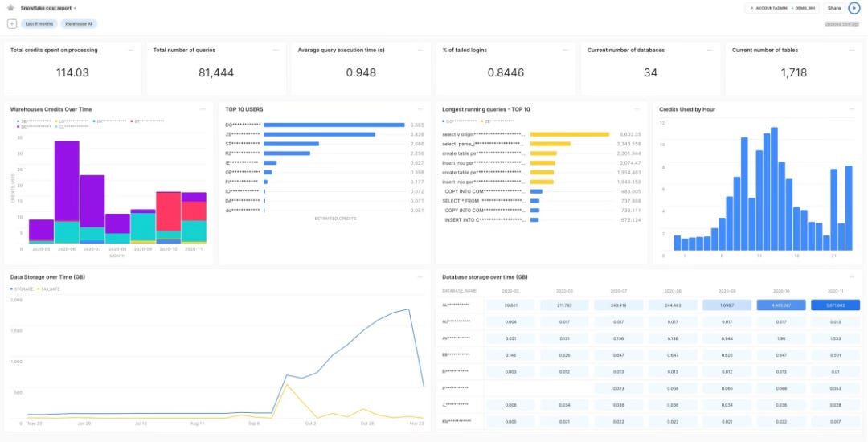The height and width of the screenshot is (442, 868).
Task: Toggle the LO*** warehouse legend entry
Action: click(72, 121)
